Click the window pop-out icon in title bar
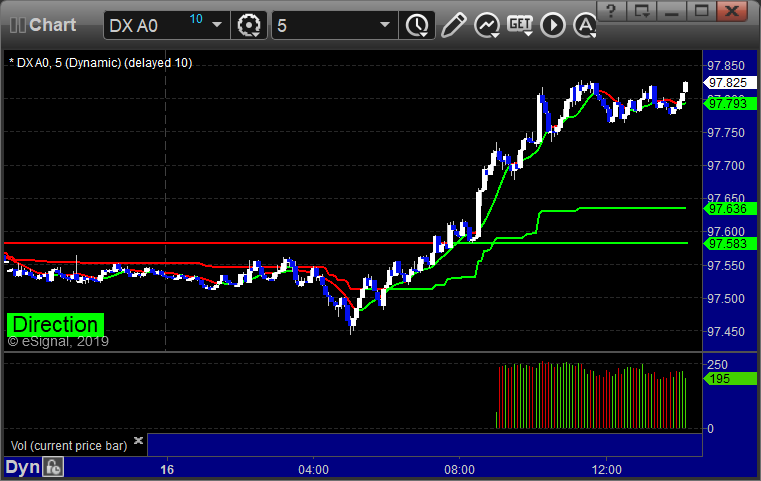Viewport: 761px width, 481px height. pyautogui.click(x=642, y=11)
